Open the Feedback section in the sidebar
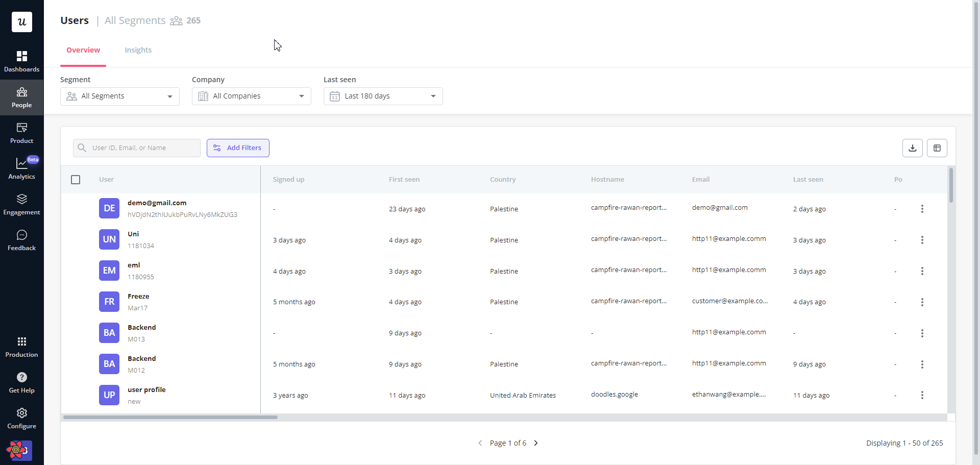The image size is (980, 465). coord(21,240)
